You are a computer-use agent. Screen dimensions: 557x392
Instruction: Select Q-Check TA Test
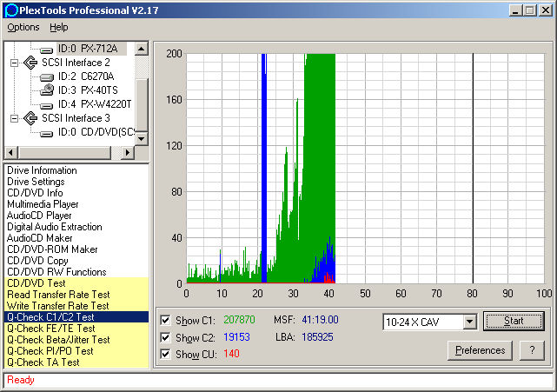[76, 362]
